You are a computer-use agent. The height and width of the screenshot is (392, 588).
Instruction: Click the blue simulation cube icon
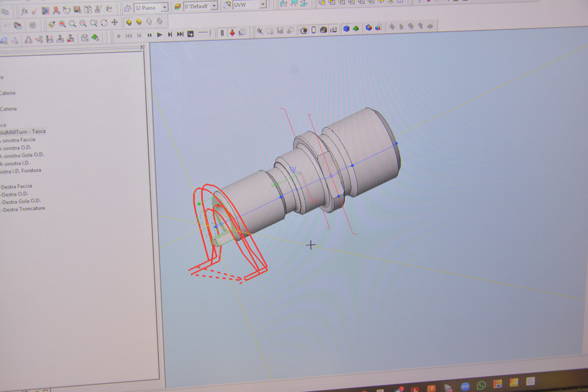[x=346, y=28]
